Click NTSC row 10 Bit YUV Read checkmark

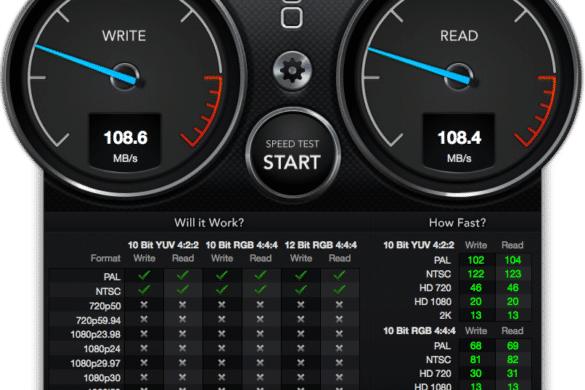[x=182, y=290]
